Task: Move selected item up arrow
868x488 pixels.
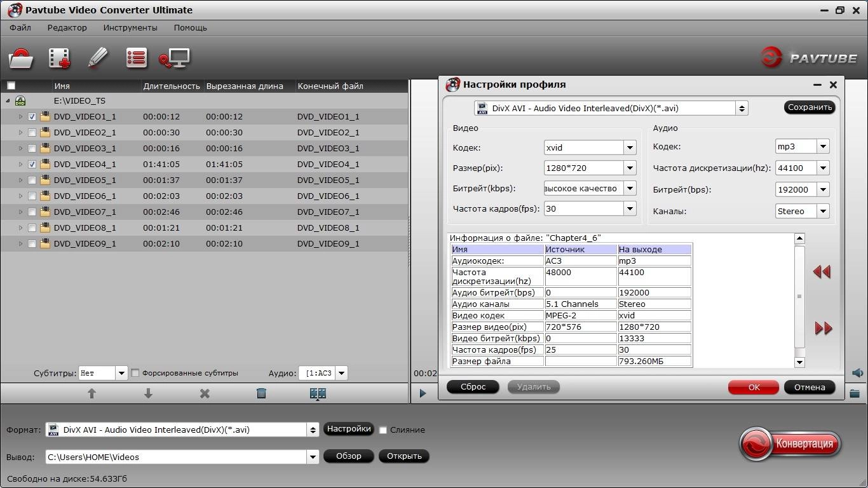Action: (92, 393)
